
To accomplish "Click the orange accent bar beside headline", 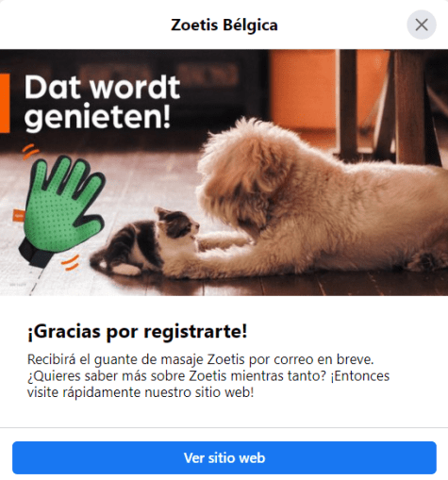I will coord(5,103).
